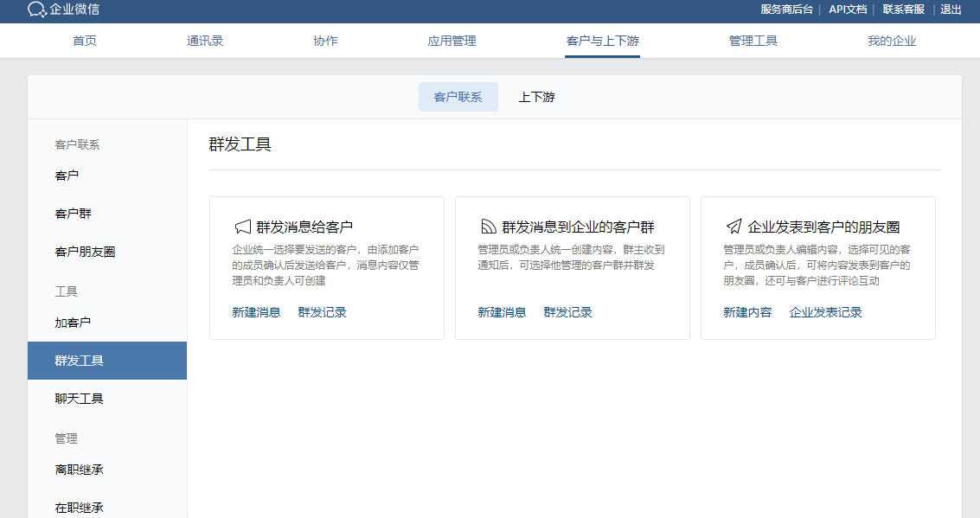Click 服务商后台 in the top bar
The width and height of the screenshot is (980, 518).
point(789,10)
